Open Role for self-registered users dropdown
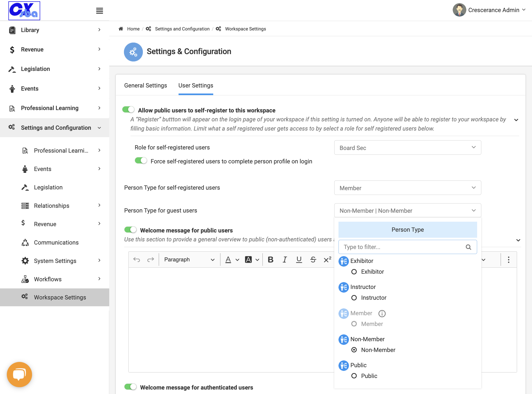532x394 pixels. 408,148
